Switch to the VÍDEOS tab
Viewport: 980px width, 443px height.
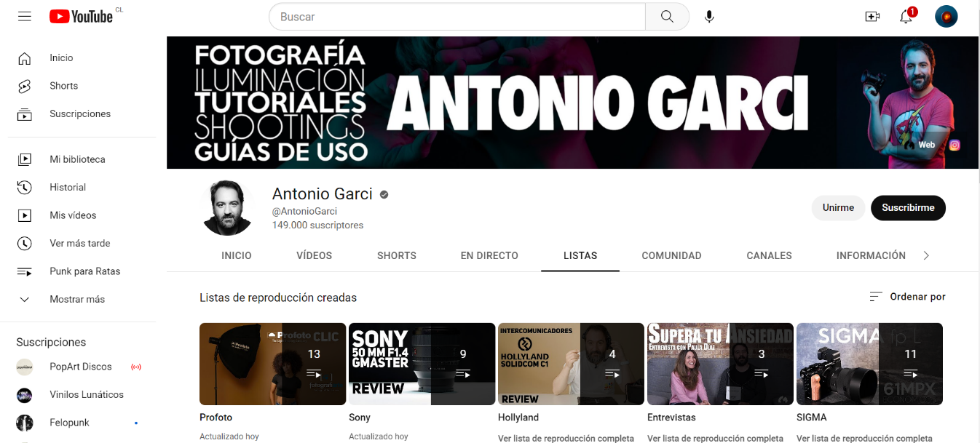pos(315,255)
